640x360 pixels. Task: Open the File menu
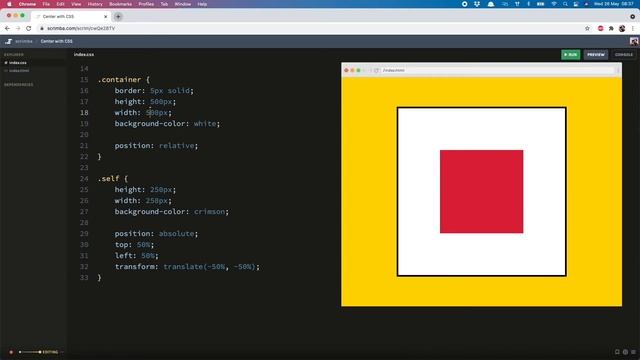pos(46,4)
